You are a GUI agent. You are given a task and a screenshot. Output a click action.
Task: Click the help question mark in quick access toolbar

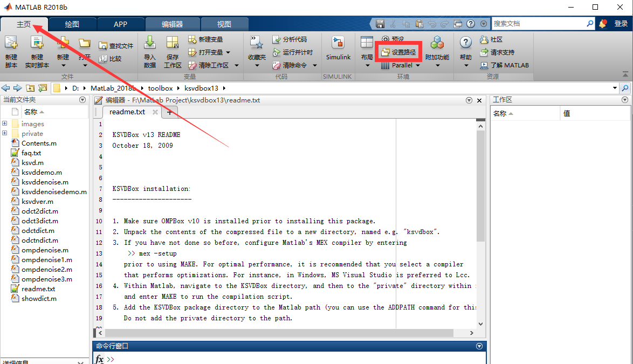(471, 24)
